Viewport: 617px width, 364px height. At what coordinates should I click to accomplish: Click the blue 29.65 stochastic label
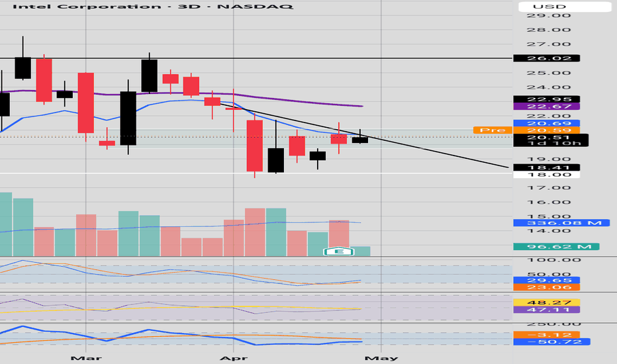(546, 280)
